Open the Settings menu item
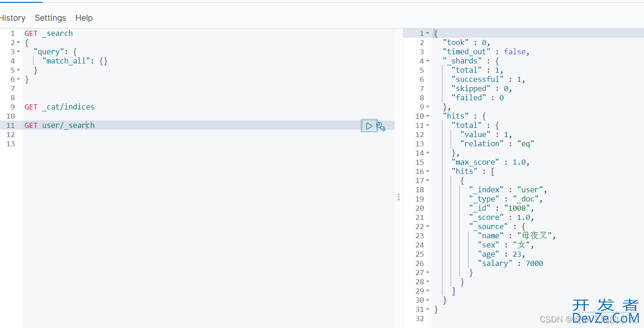Screen dimensions: 644x328 (x=51, y=18)
